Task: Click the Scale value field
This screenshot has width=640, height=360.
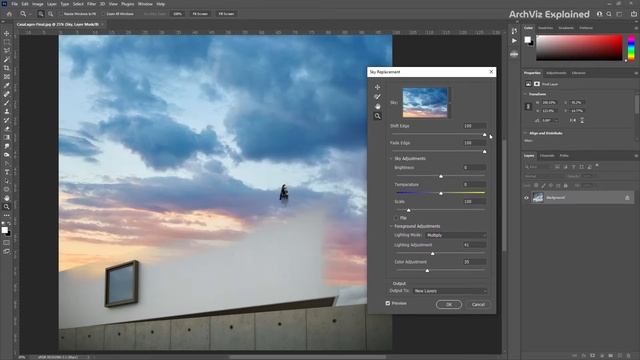Action: (475, 202)
